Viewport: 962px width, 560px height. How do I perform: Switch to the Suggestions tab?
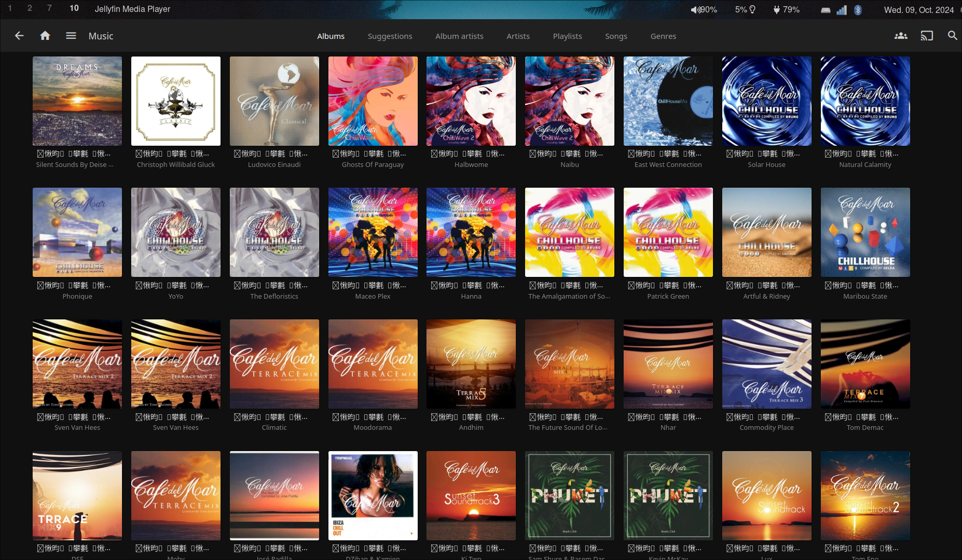click(390, 36)
